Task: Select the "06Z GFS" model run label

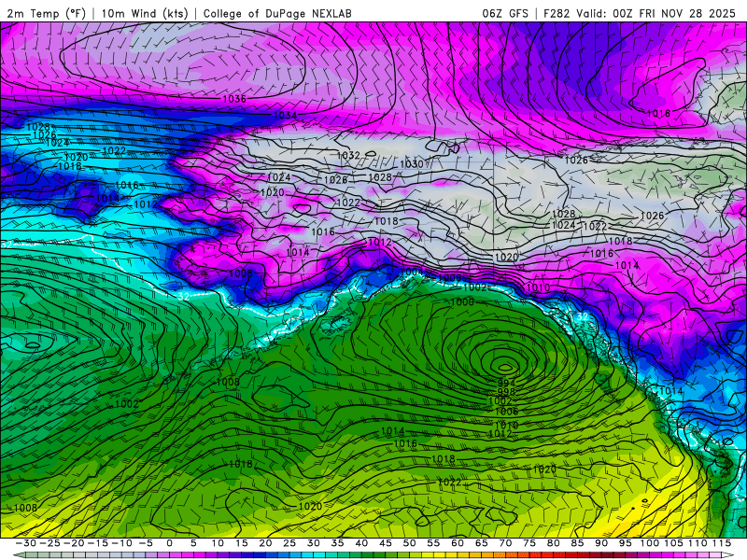Action: (x=505, y=13)
